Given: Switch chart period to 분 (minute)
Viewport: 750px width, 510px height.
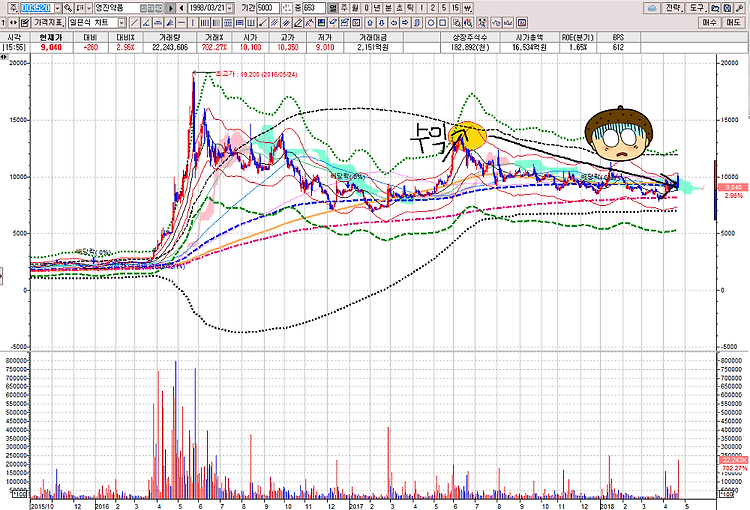Looking at the screenshot, I should [x=388, y=8].
